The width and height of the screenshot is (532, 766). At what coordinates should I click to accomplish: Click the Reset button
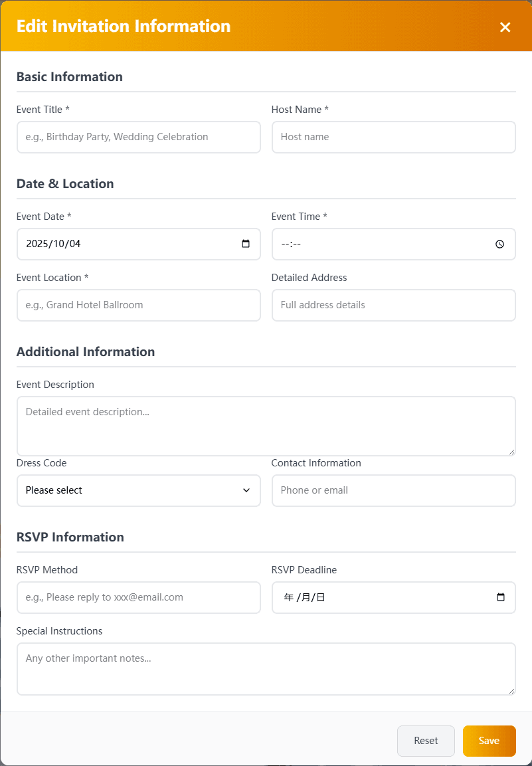coord(426,741)
